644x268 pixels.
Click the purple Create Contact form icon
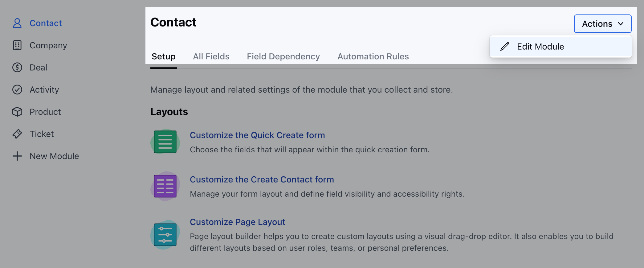point(165,186)
